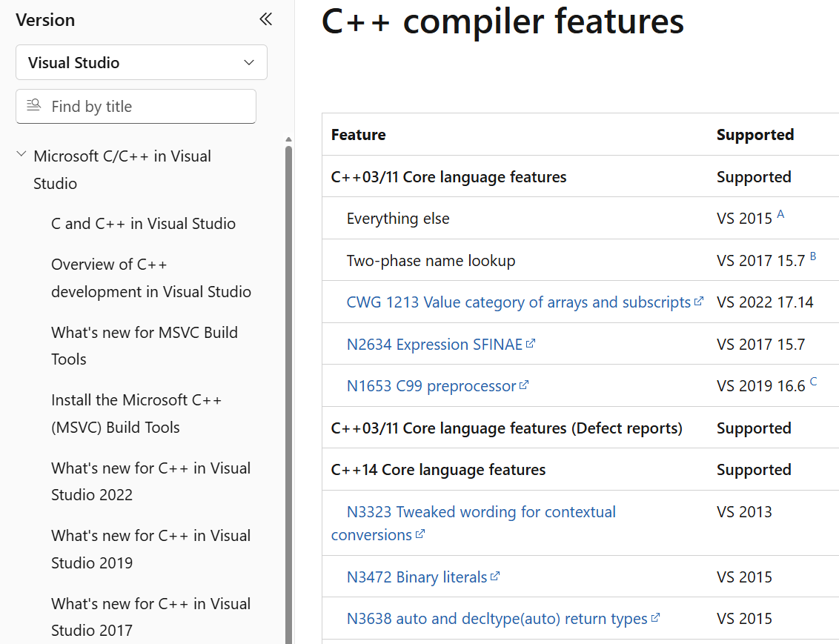The height and width of the screenshot is (644, 839).
Task: Click the sidebar scrollbar up arrow
Action: coord(288,139)
